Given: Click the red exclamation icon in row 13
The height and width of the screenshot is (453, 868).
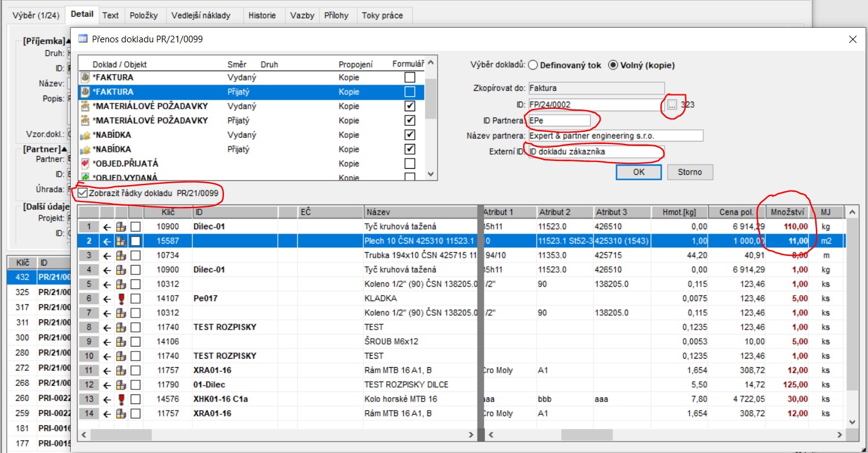Looking at the screenshot, I should click(x=121, y=399).
